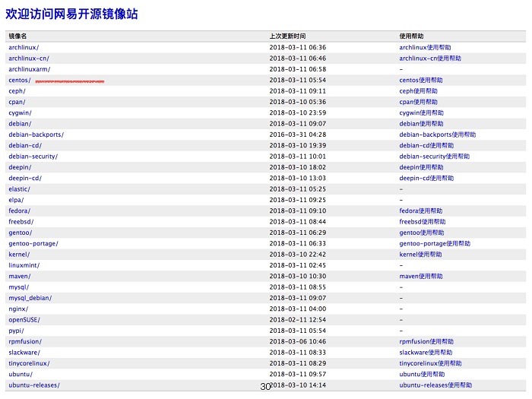
Task: View debian使用帮助 help page
Action: click(421, 123)
